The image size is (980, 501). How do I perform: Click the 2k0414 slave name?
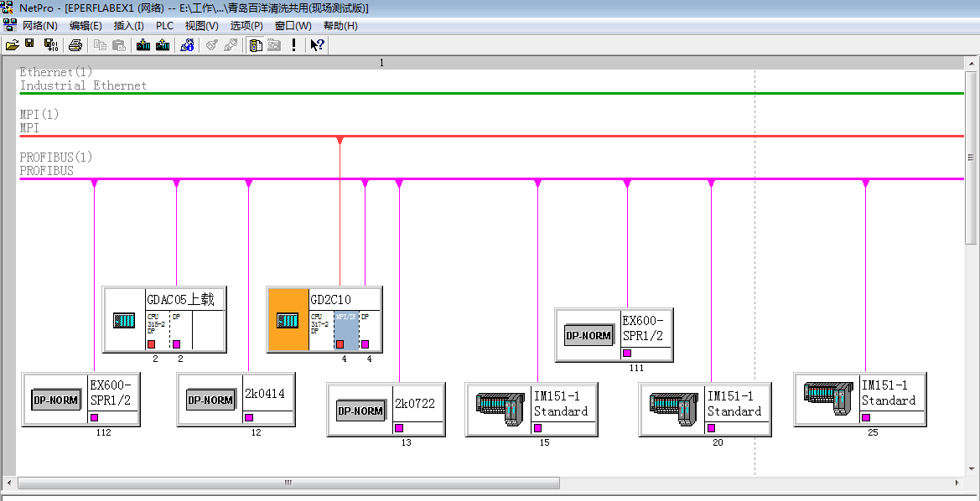click(x=265, y=393)
